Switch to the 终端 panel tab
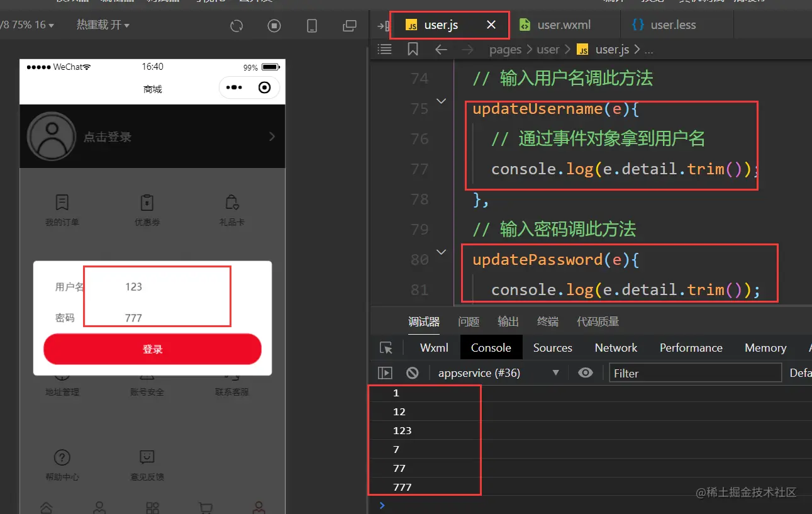This screenshot has width=812, height=514. click(x=548, y=321)
